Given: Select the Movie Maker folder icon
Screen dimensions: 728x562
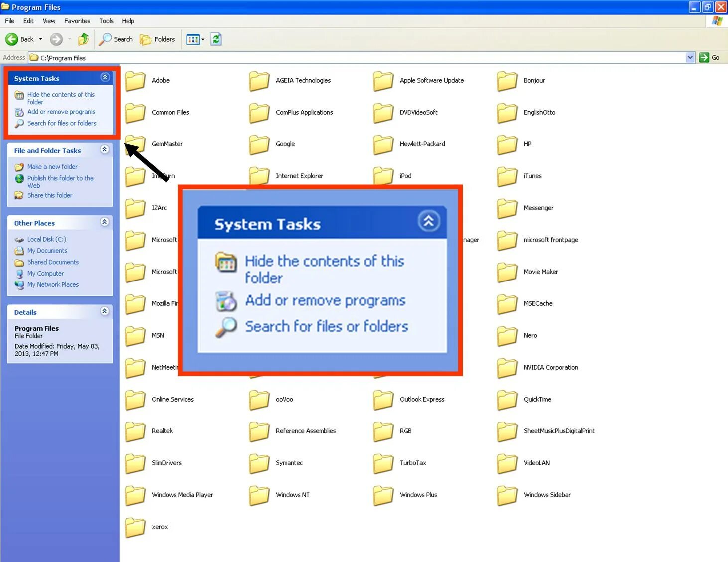Looking at the screenshot, I should [x=507, y=272].
